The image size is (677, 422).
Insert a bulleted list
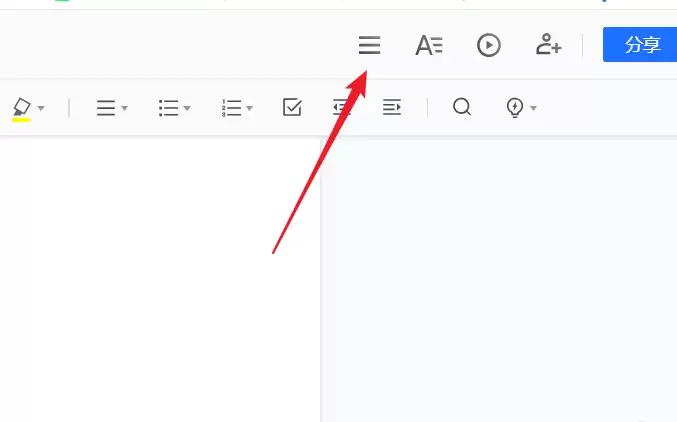coord(168,108)
